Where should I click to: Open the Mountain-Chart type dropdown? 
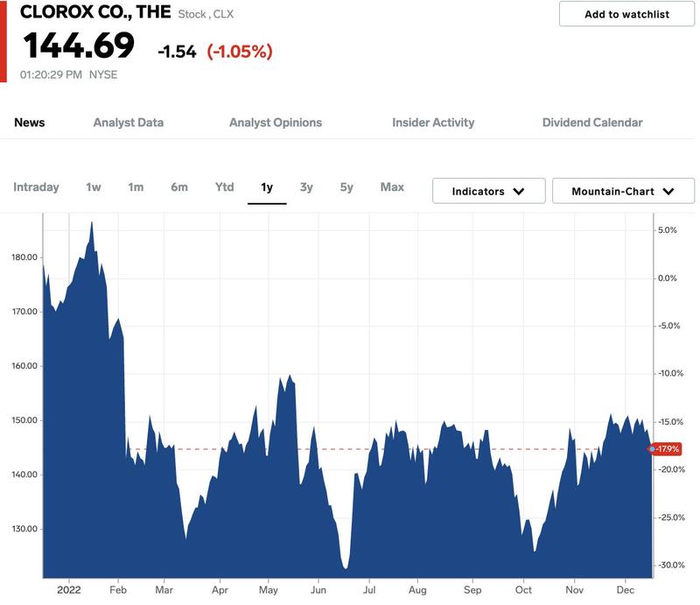tap(623, 191)
